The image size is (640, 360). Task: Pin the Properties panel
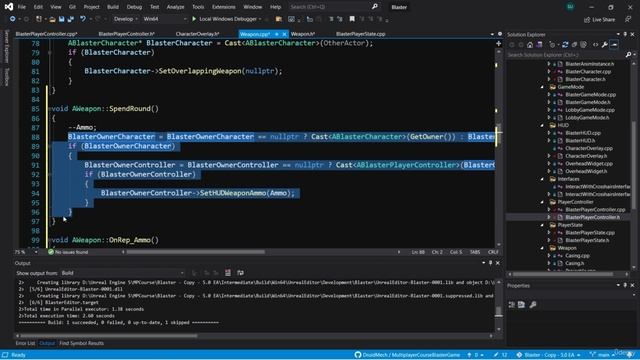[625, 285]
